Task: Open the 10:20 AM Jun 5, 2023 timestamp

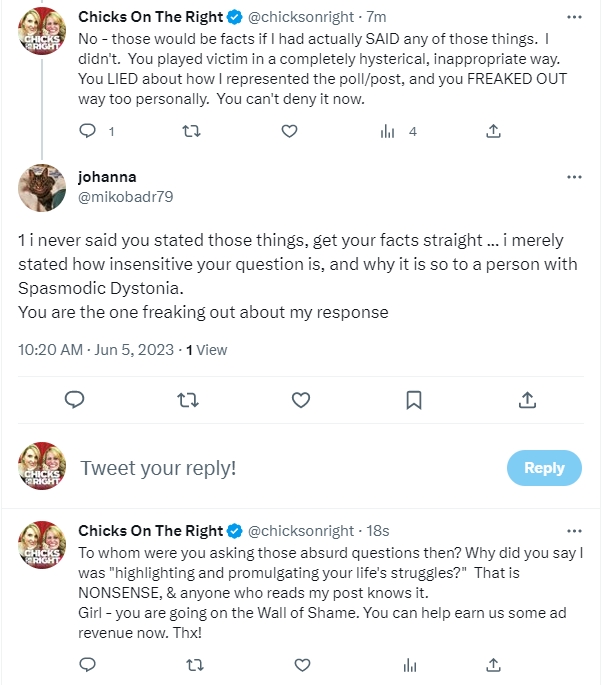Action: pyautogui.click(x=96, y=350)
